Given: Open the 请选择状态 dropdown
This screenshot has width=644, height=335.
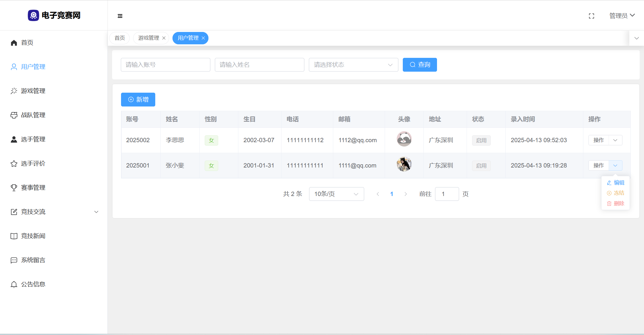Looking at the screenshot, I should pos(353,65).
